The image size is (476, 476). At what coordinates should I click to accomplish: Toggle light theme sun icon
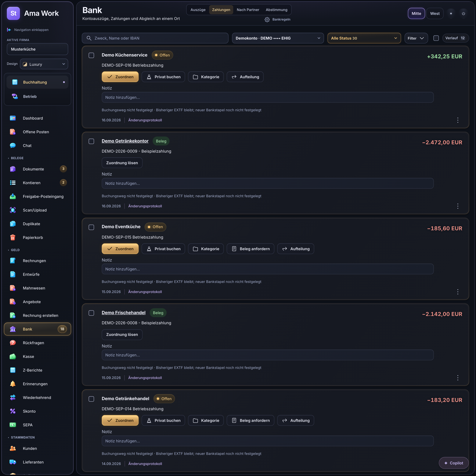point(451,14)
